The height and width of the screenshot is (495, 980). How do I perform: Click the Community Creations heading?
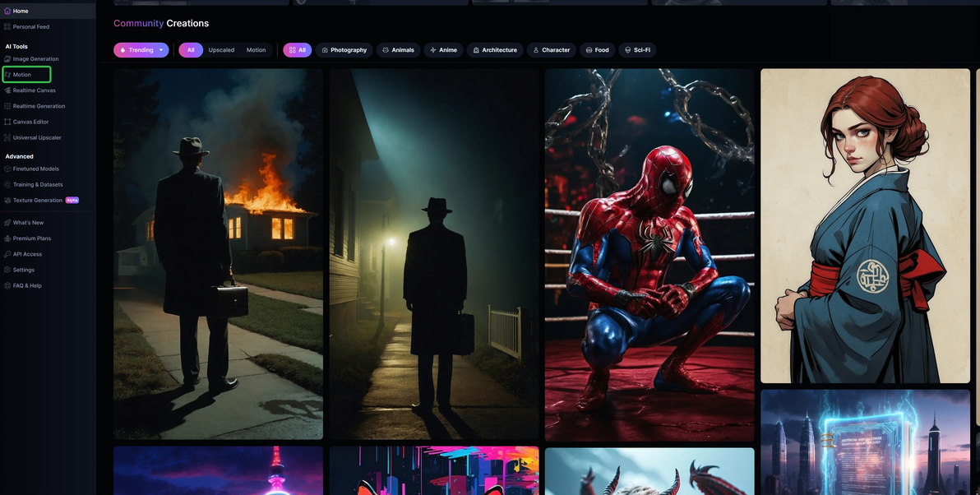point(161,23)
